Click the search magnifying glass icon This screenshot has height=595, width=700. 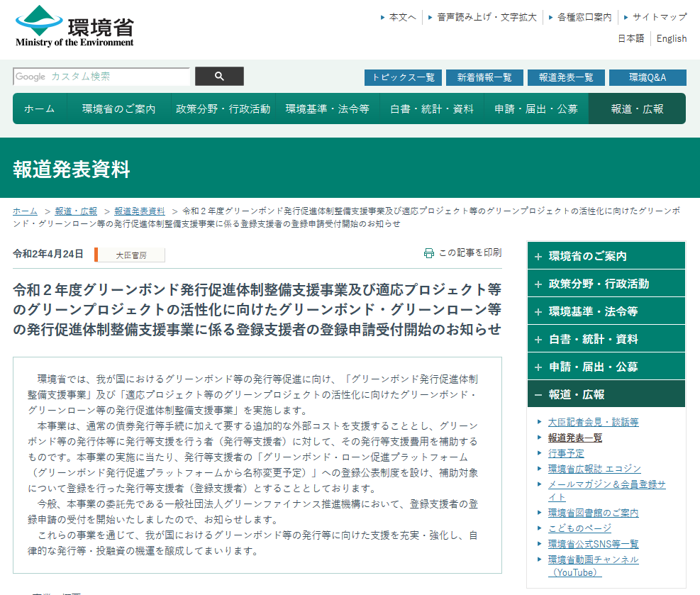tap(219, 76)
